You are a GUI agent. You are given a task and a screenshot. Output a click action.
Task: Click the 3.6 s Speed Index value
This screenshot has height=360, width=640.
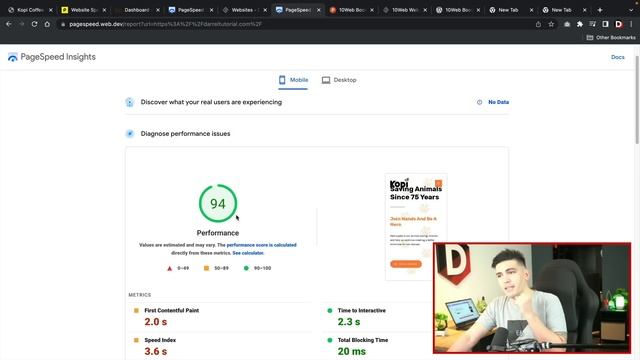156,351
